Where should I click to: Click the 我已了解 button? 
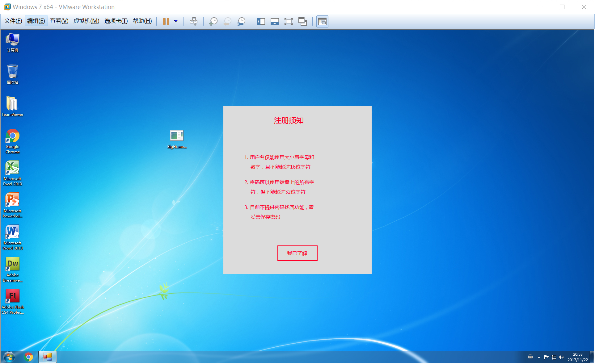click(x=297, y=253)
